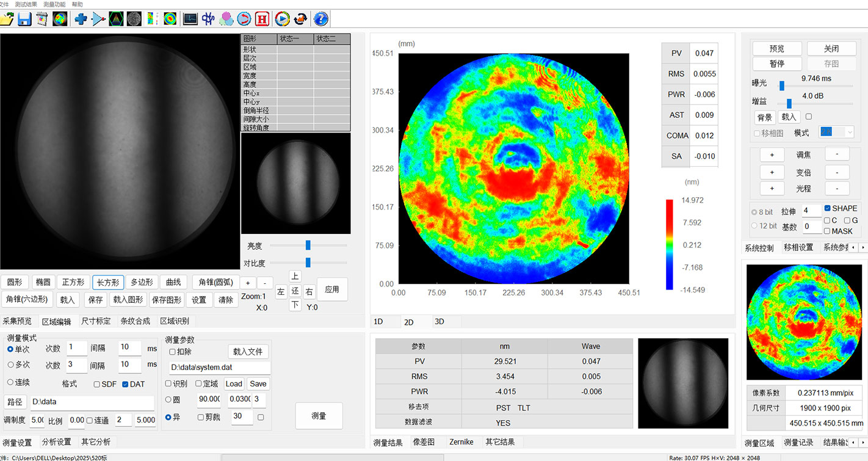The image size is (868, 461).
Task: Click the grayscale speckle disk toolbar icon
Action: [134, 19]
